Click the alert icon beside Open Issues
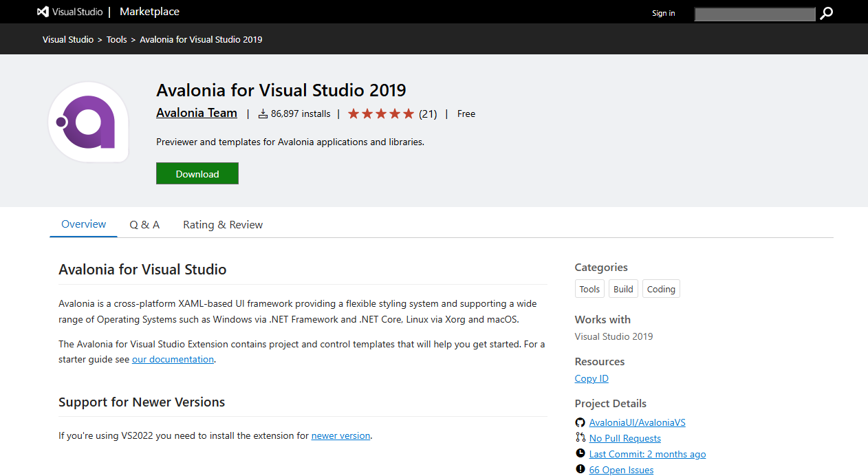 tap(580, 469)
